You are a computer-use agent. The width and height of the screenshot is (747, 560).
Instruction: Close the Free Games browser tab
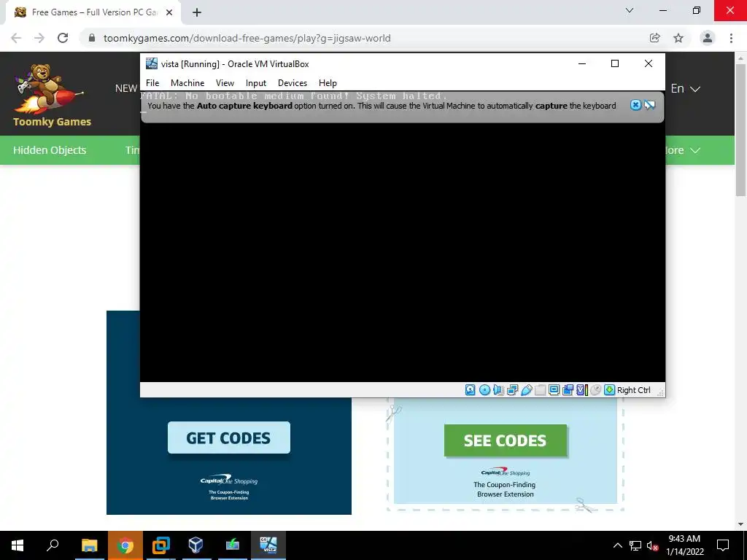(169, 13)
